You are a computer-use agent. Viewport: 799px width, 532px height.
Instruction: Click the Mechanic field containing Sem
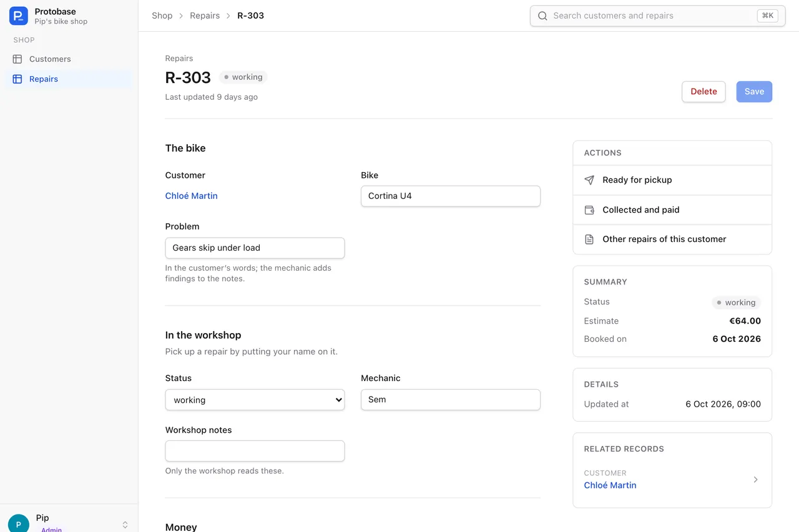click(x=451, y=400)
